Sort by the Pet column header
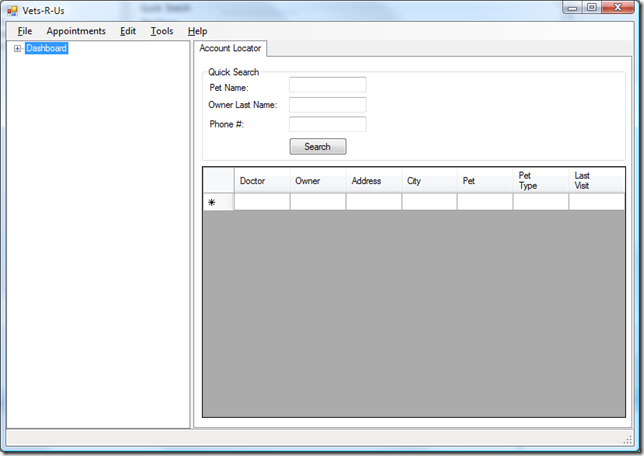Screen dimensions: 644x456 [x=485, y=180]
